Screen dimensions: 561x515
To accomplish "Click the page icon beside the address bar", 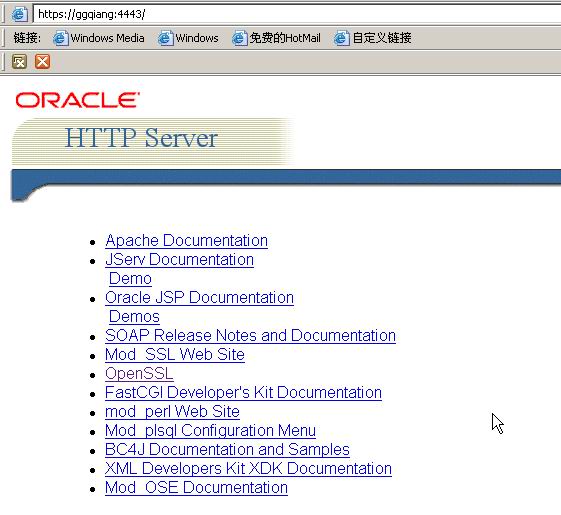I will point(19,14).
